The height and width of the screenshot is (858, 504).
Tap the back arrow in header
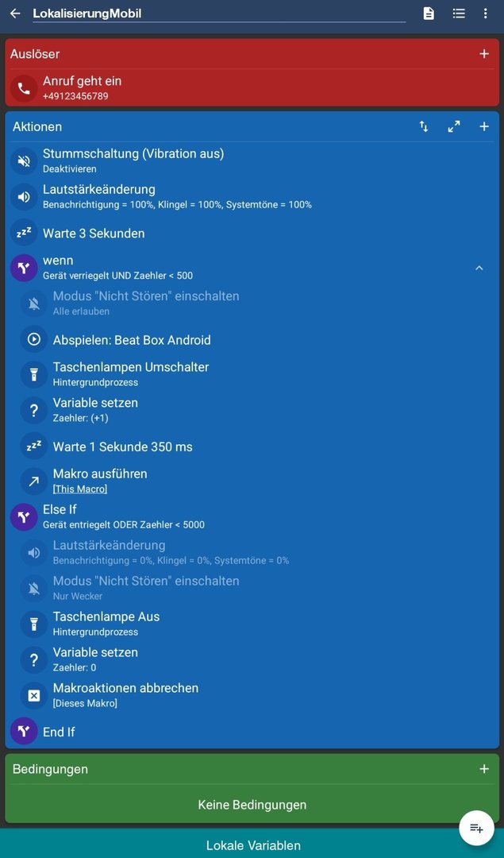15,14
